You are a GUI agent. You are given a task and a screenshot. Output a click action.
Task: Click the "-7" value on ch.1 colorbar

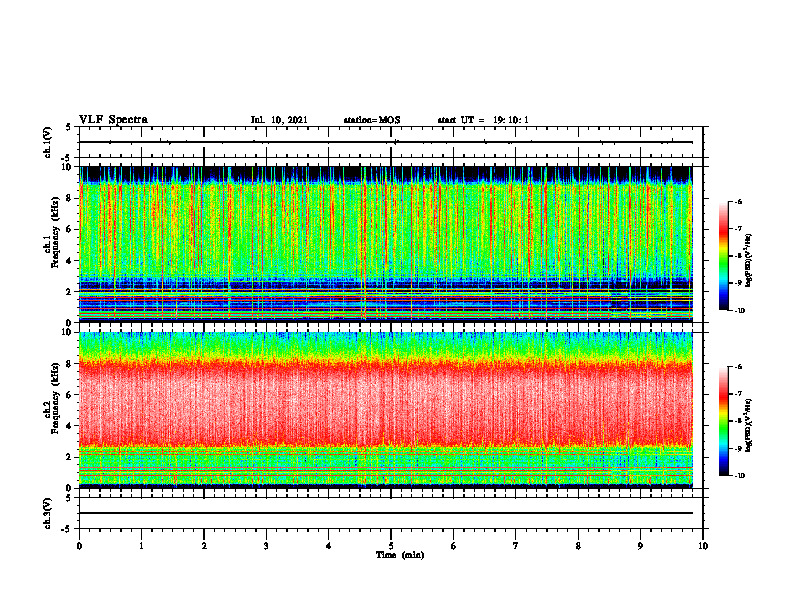pyautogui.click(x=738, y=229)
